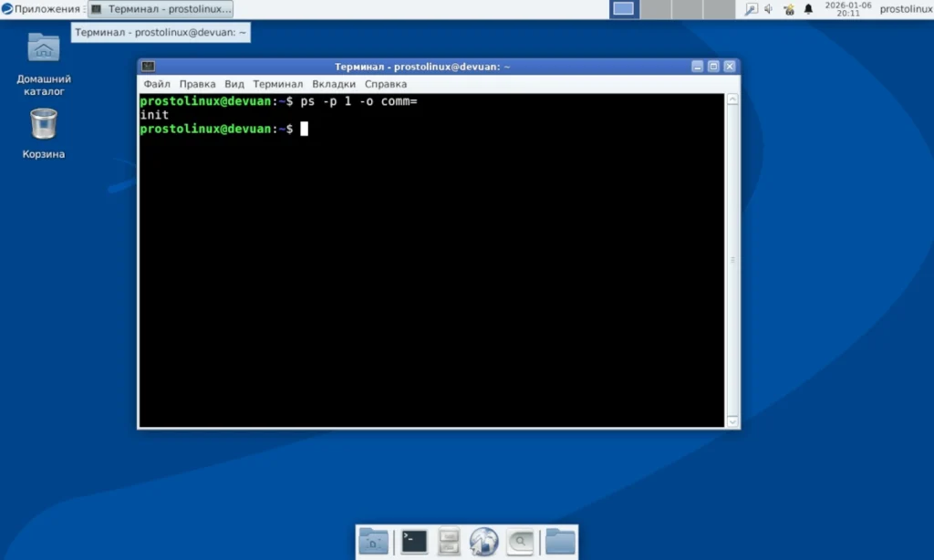Open the file manager cabinet dock icon
This screenshot has width=934, height=560.
[x=449, y=542]
